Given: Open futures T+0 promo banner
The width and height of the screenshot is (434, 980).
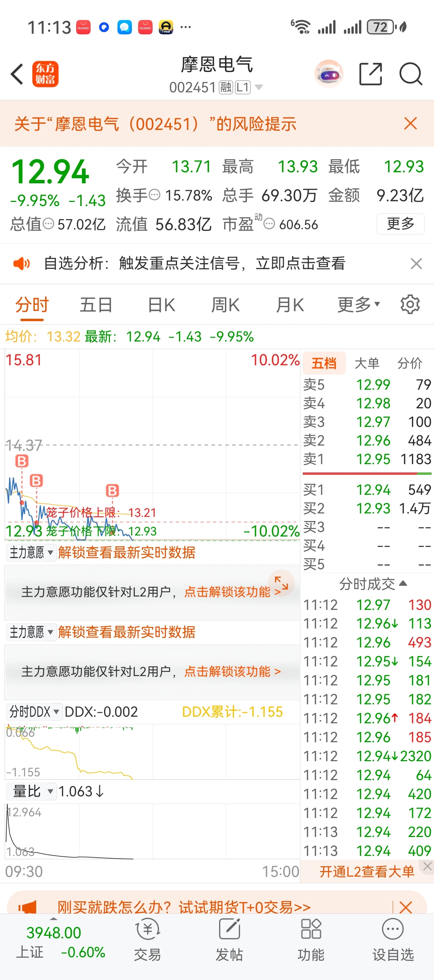Looking at the screenshot, I should 184,907.
